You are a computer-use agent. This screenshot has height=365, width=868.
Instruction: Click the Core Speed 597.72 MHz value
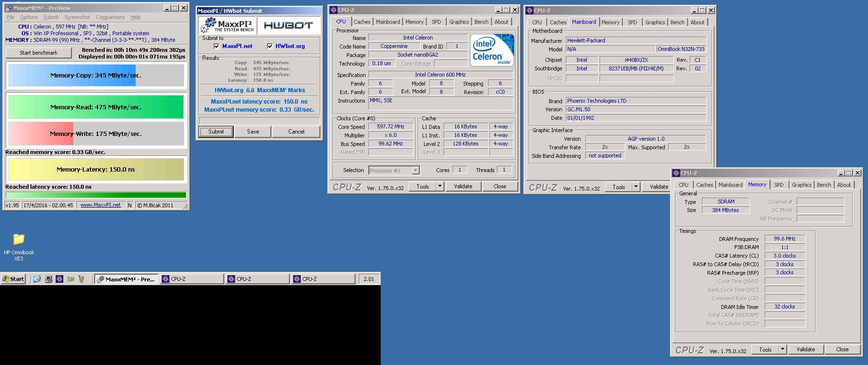tap(391, 127)
